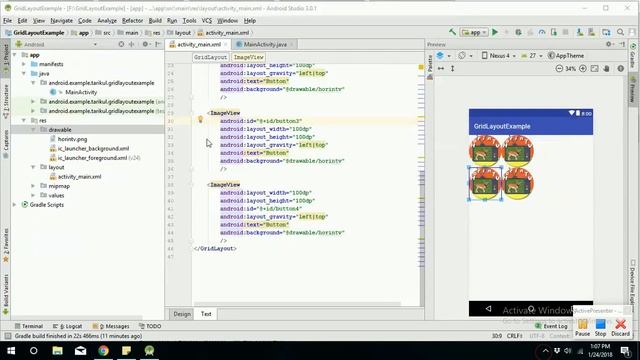Select the Text editor tab

click(206, 314)
